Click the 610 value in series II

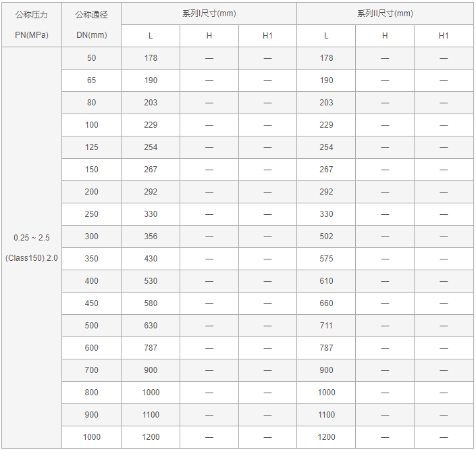coord(326,281)
